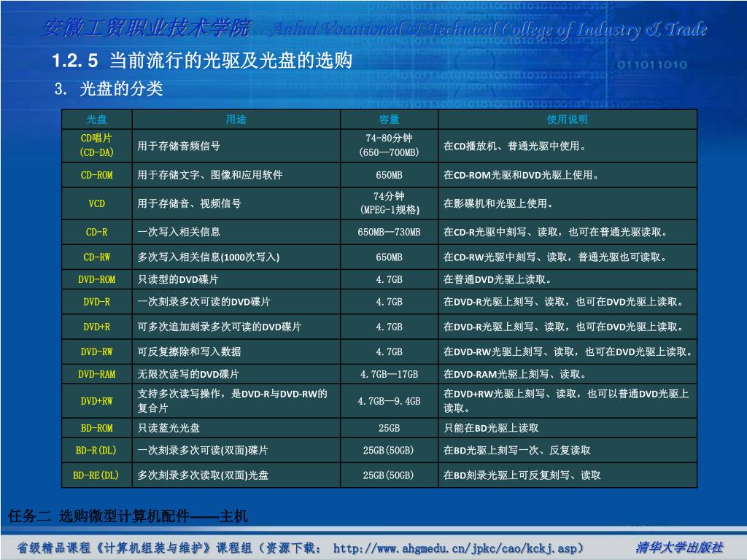Select the text 在CD-ROM光驱和DVD光驱上使用。
This screenshot has width=747, height=560.
coord(521,175)
